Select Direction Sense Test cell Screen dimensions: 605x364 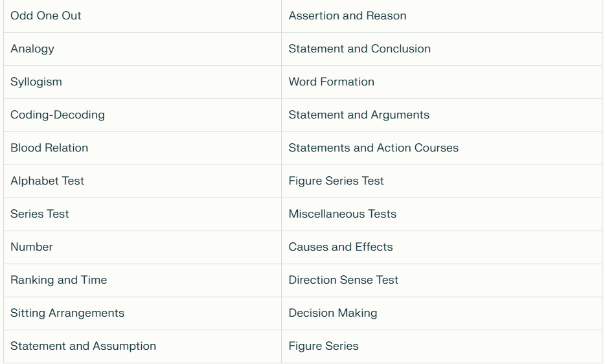coord(442,280)
